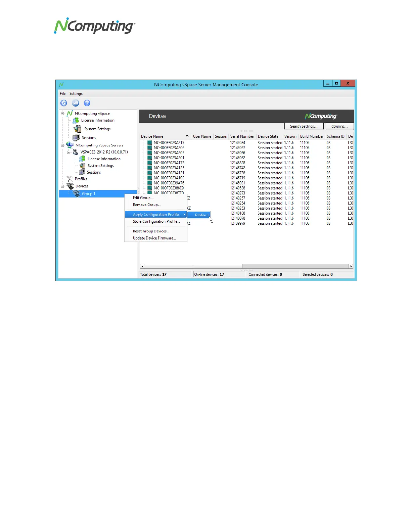Click the Refresh toolbar icon

click(x=64, y=103)
